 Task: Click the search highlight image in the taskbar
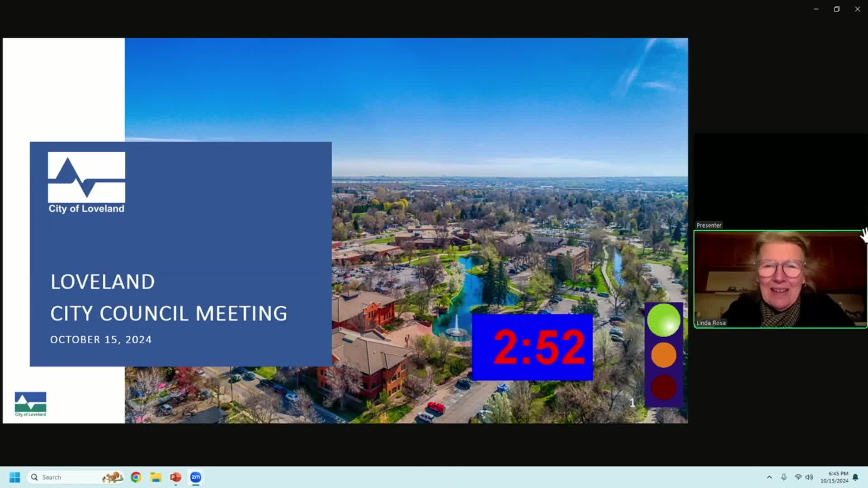tap(113, 477)
